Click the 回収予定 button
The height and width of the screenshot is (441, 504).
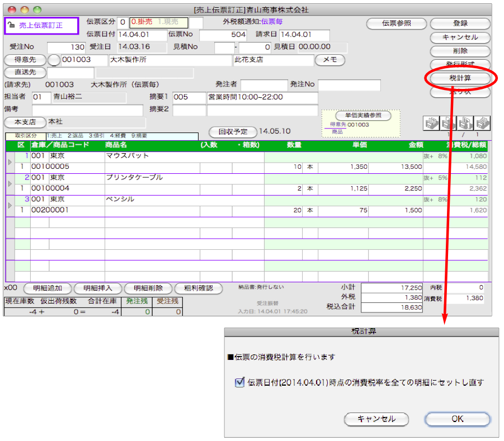tap(233, 132)
